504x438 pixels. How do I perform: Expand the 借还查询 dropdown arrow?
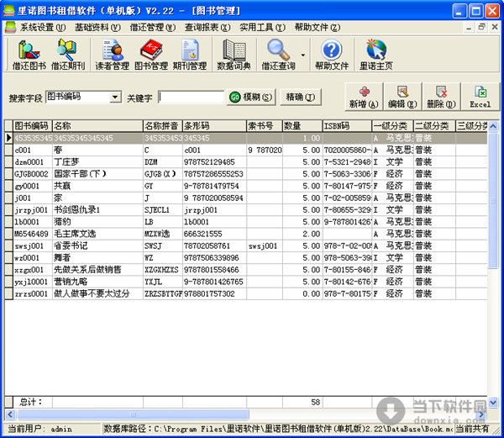coord(302,55)
